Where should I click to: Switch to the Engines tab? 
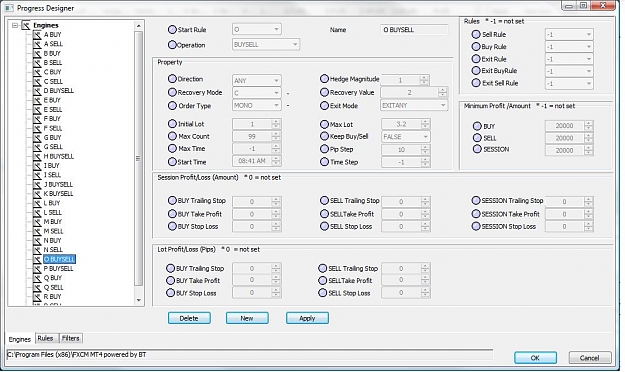click(x=20, y=339)
